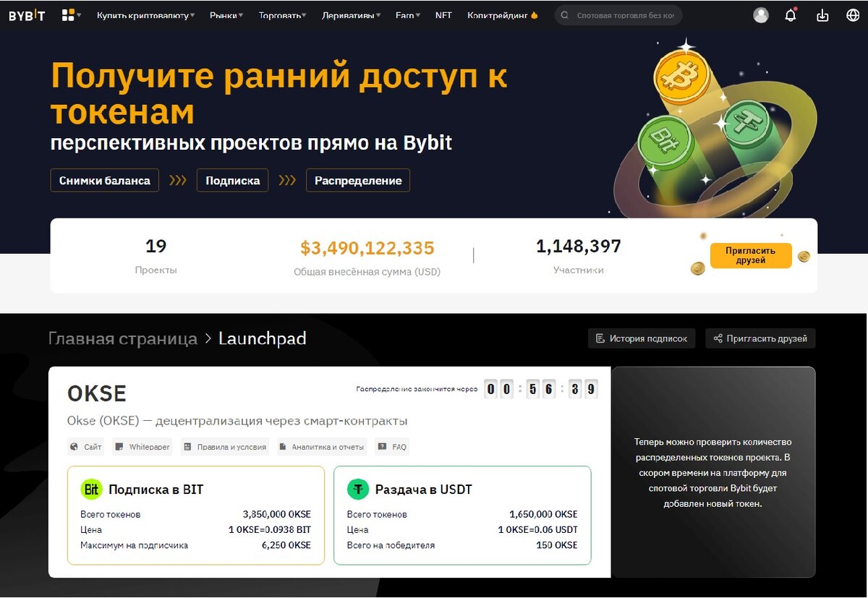Open the Копитрейдинг menu item
Image resolution: width=868 pixels, height=598 pixels.
pos(497,14)
